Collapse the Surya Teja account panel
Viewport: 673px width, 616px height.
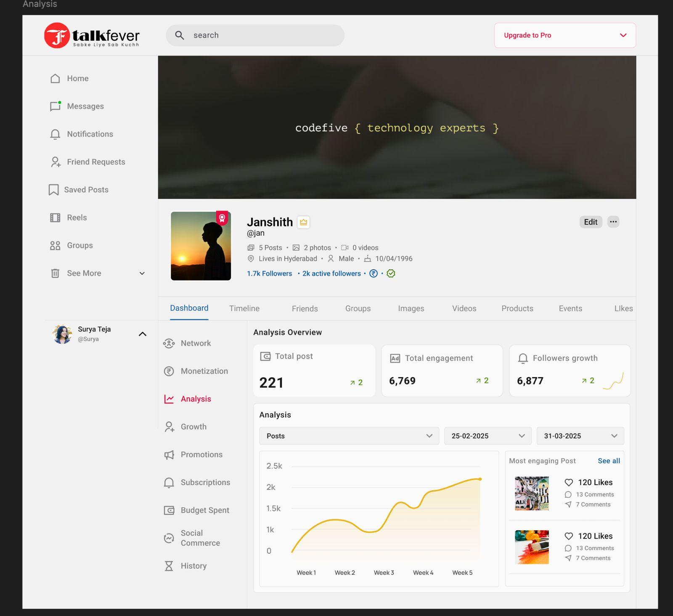click(143, 334)
